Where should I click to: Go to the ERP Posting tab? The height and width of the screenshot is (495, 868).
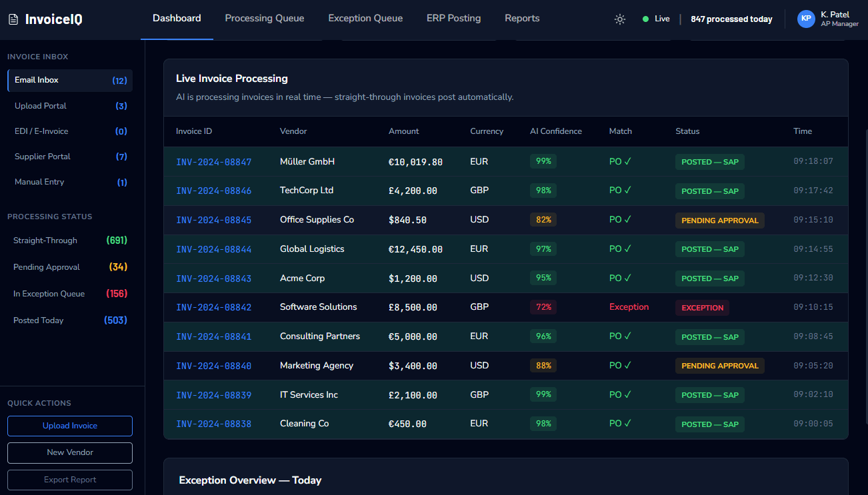pos(453,19)
